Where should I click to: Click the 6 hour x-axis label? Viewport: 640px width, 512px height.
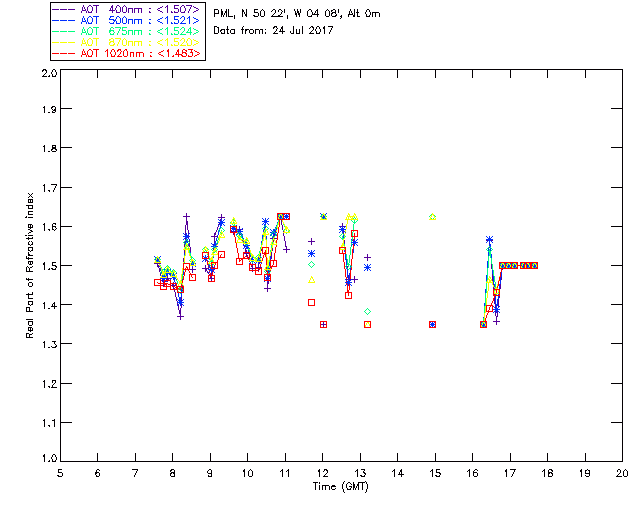[x=98, y=473]
